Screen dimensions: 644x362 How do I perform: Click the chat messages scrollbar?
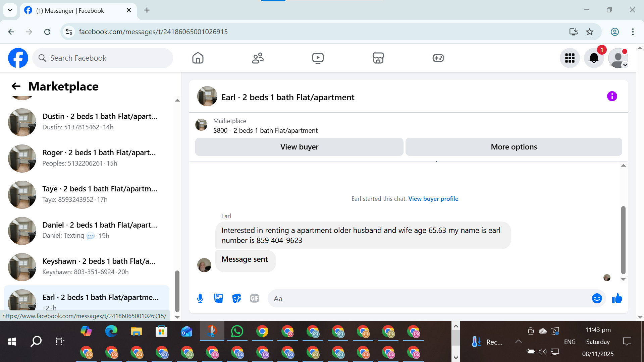[623, 240]
